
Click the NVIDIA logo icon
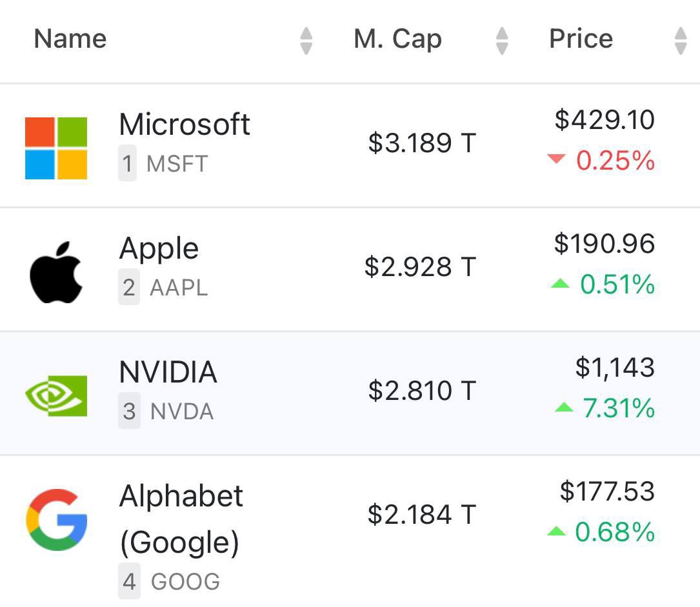[56, 395]
